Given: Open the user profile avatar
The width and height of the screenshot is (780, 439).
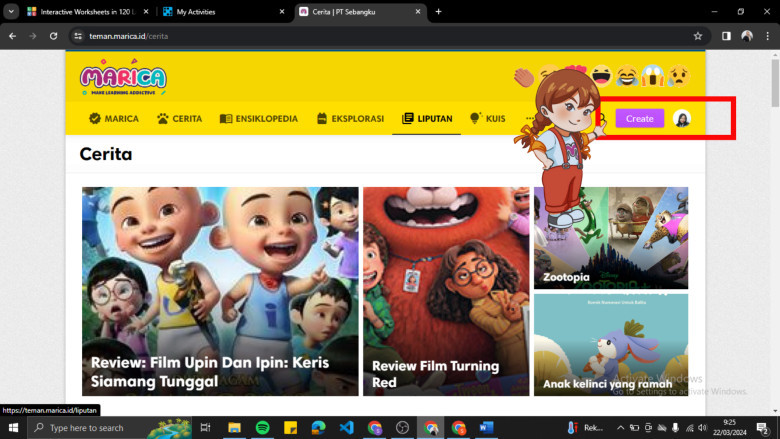Looking at the screenshot, I should 682,118.
